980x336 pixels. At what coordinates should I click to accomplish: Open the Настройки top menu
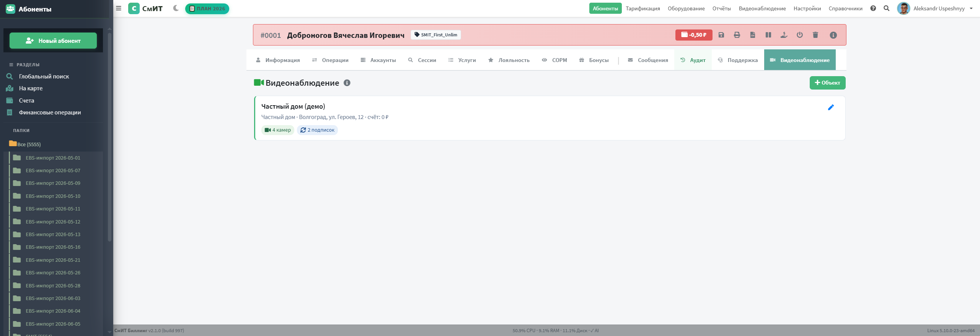(x=807, y=8)
